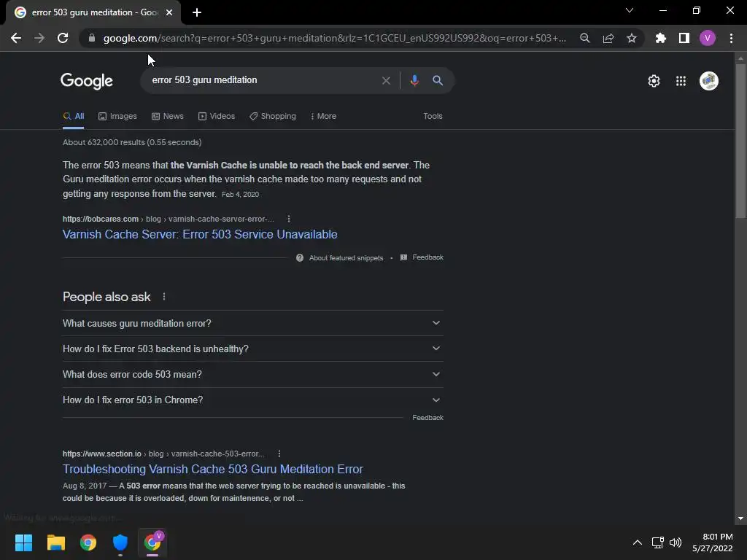This screenshot has height=560, width=747.
Task: Bookmark this tab with the star
Action: pyautogui.click(x=632, y=38)
